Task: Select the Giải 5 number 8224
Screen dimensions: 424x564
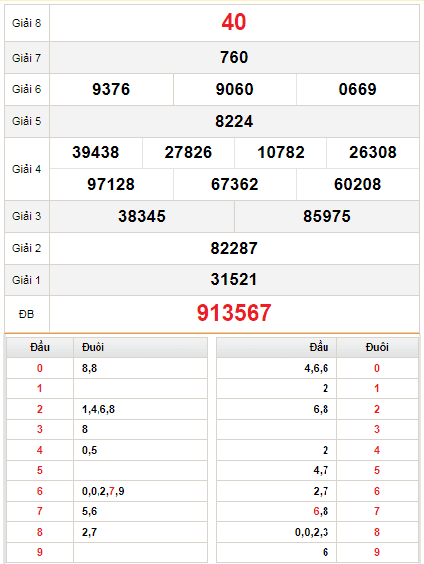Action: pos(234,121)
